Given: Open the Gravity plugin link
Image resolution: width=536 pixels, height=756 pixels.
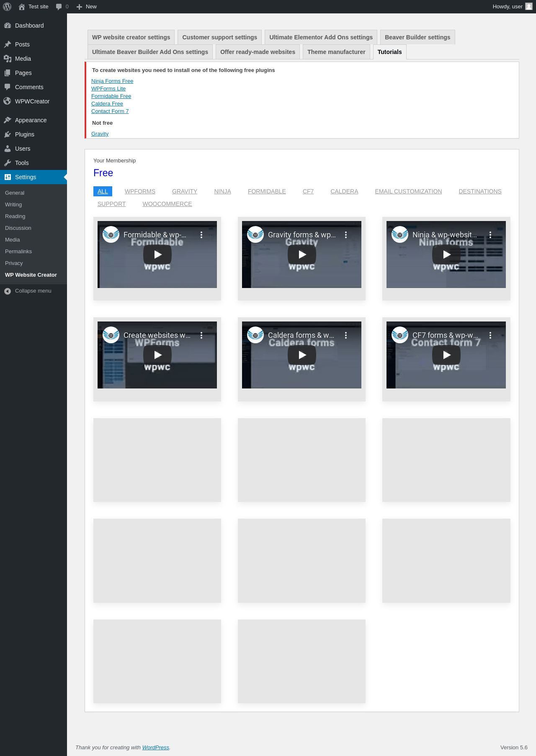Looking at the screenshot, I should 100,134.
